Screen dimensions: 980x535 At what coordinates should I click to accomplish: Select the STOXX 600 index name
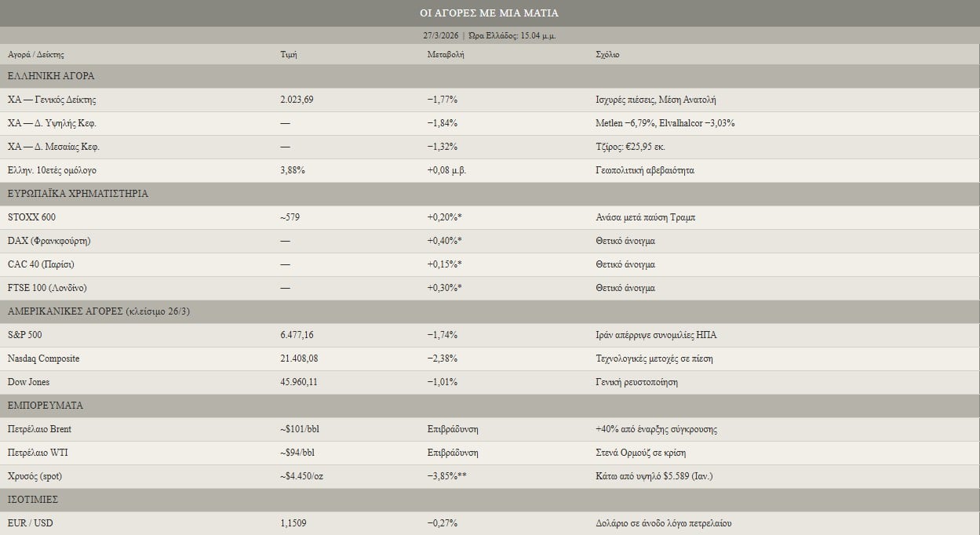(x=31, y=217)
